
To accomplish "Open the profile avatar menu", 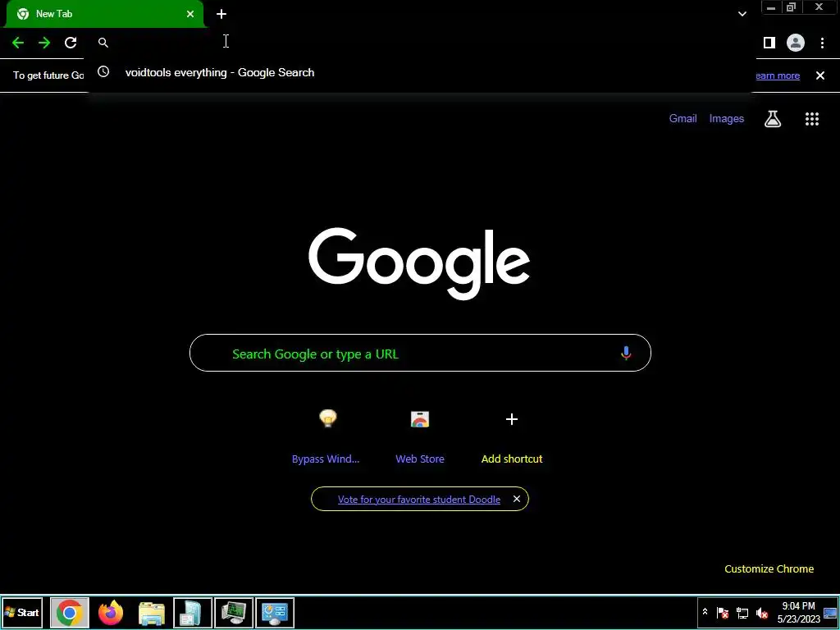I will tap(796, 43).
